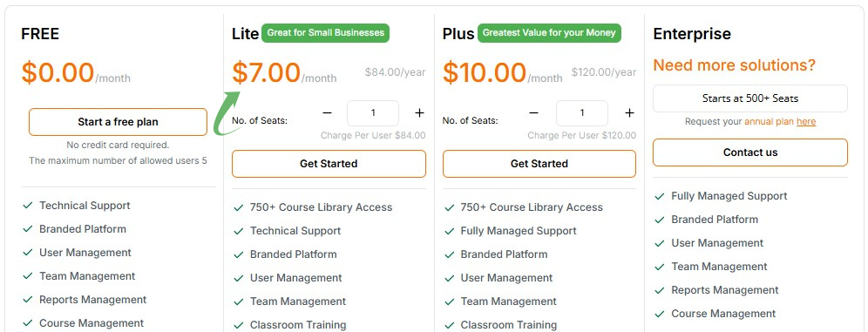
Task: Click checkmark next to Lite Classroom Training
Action: [x=239, y=325]
